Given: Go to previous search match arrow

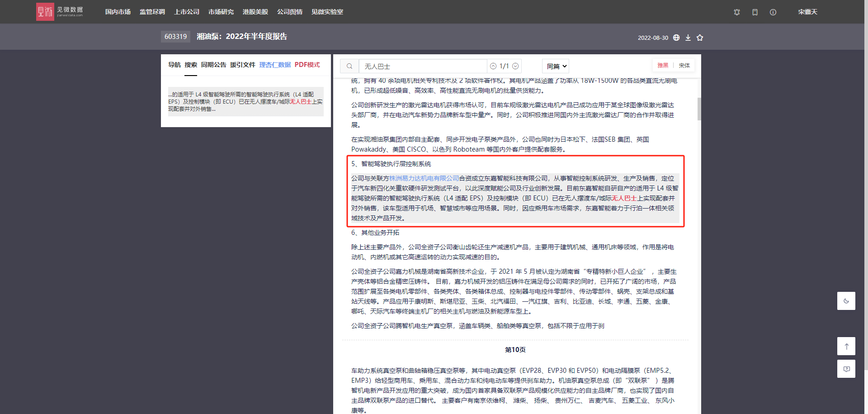Looking at the screenshot, I should click(493, 66).
